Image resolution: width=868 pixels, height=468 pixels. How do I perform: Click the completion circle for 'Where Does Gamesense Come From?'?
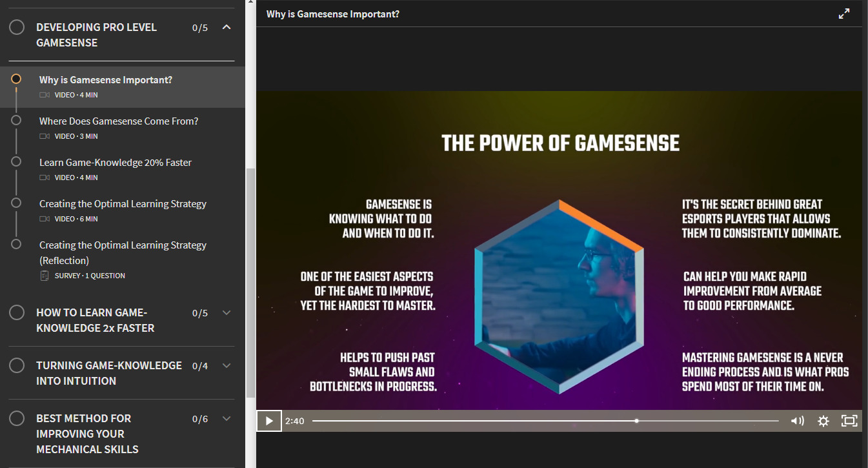(x=16, y=121)
